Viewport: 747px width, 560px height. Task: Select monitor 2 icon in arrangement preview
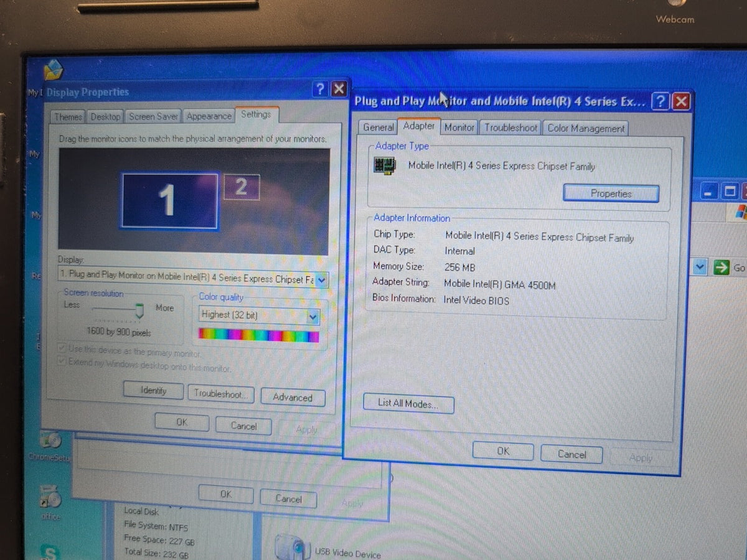242,187
